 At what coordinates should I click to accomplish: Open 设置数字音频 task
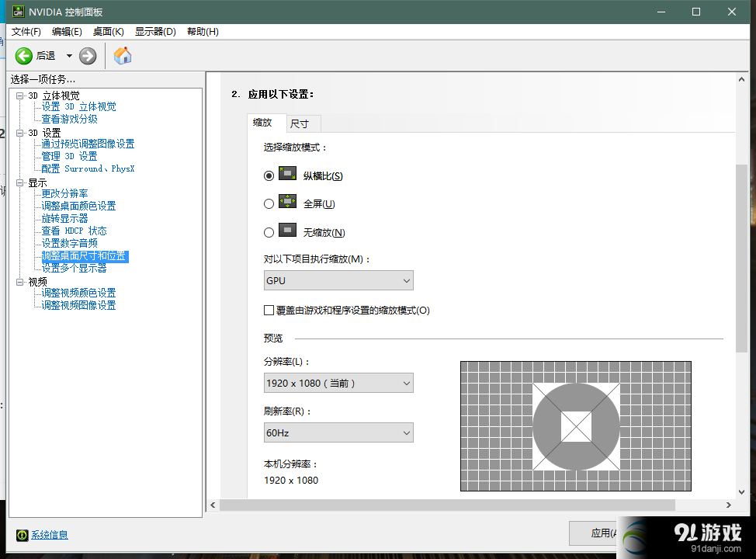[69, 243]
